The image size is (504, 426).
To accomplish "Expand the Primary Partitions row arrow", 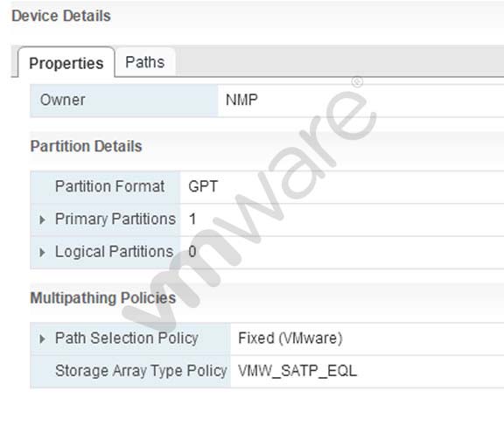I will point(42,220).
